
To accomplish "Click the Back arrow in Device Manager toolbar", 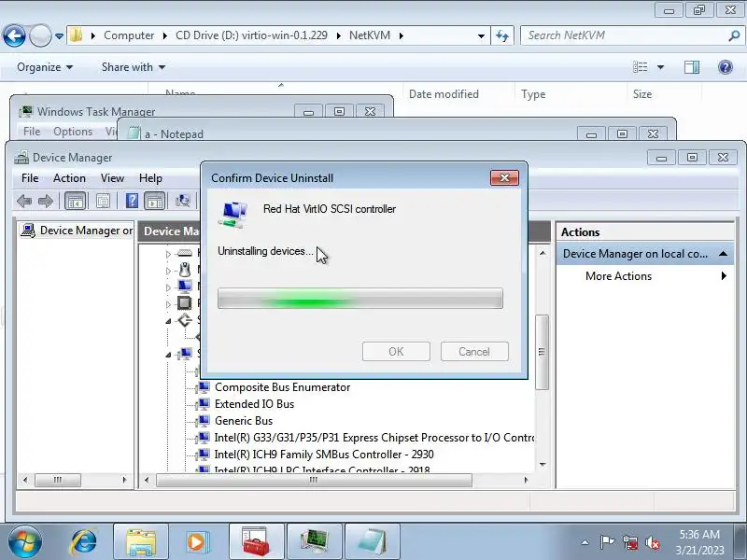I will click(24, 201).
